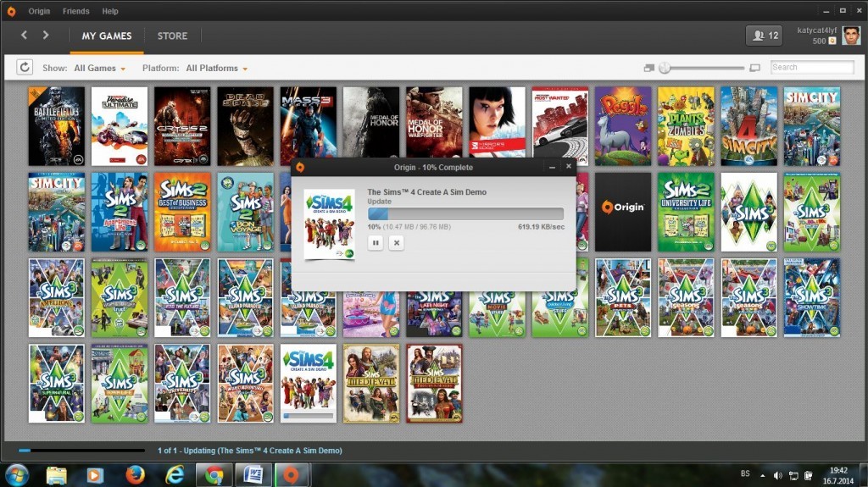Click the Origin logo in the menu bar
The height and width of the screenshot is (487, 868).
click(11, 11)
